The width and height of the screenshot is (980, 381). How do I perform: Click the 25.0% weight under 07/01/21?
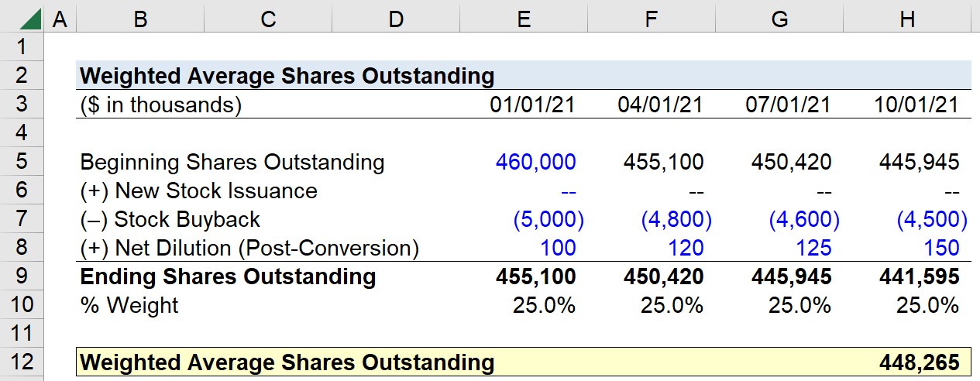click(x=799, y=305)
